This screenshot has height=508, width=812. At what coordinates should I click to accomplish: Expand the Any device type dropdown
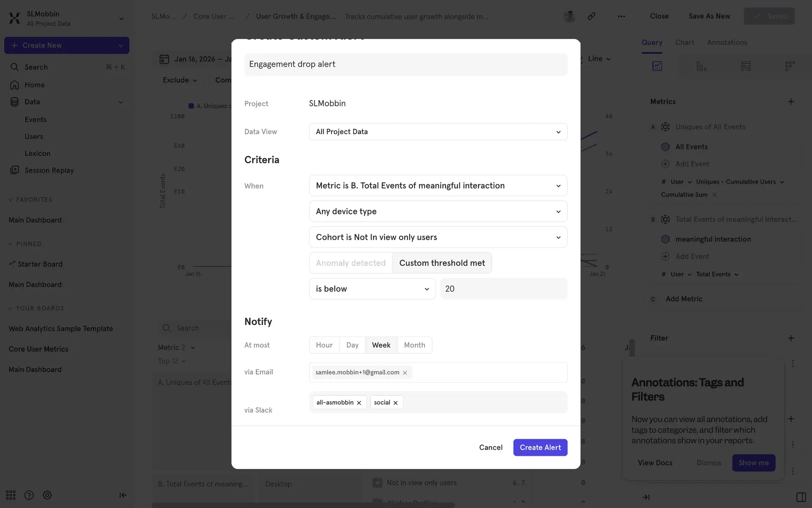[438, 211]
